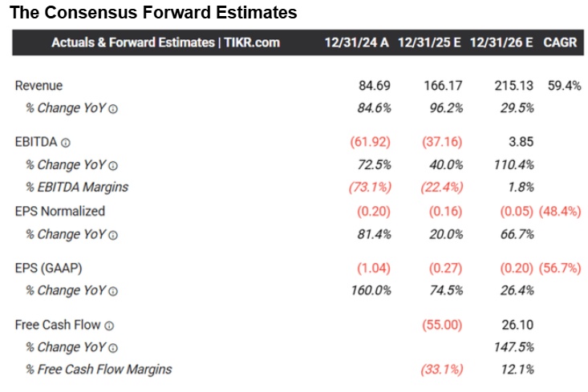The image size is (588, 392).
Task: Click The Consensus Forward Estimates heading
Action: point(153,13)
